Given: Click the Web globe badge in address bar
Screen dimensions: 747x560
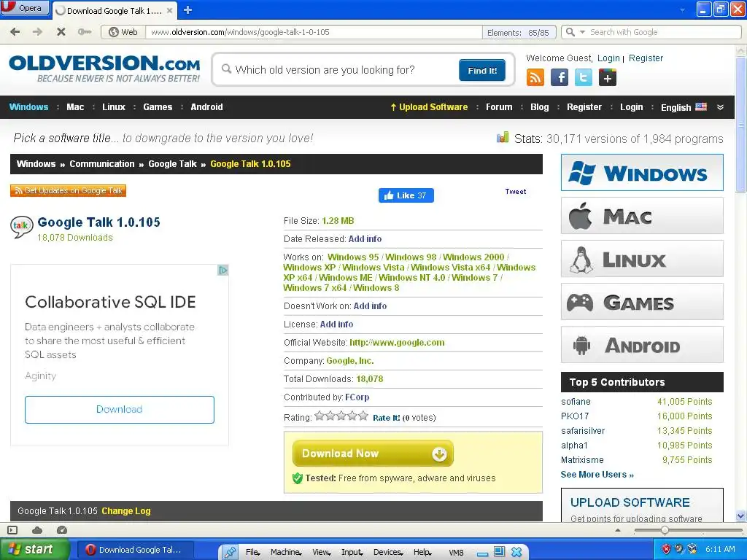Looking at the screenshot, I should 123,32.
